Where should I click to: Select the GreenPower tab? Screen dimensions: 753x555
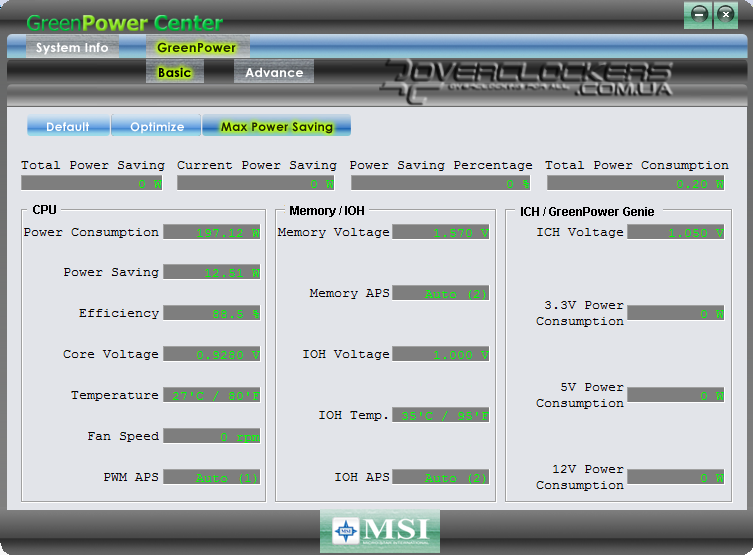[x=197, y=48]
